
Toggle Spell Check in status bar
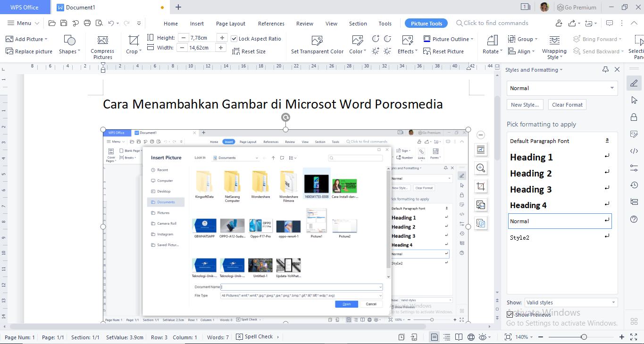coord(254,337)
